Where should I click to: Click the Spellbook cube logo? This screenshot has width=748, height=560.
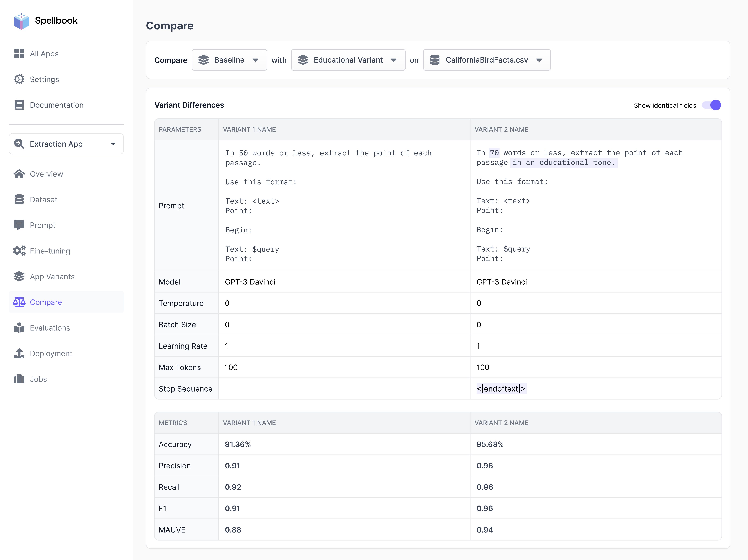point(21,21)
